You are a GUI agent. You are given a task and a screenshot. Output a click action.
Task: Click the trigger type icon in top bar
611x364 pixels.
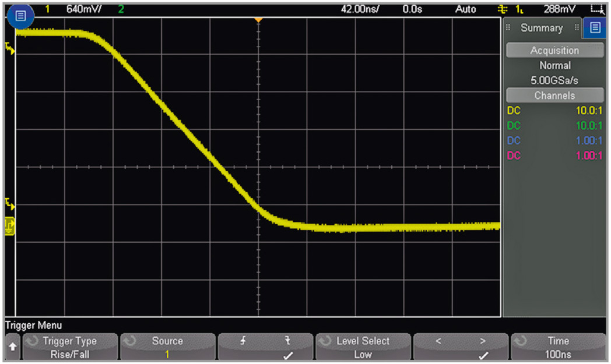(502, 9)
